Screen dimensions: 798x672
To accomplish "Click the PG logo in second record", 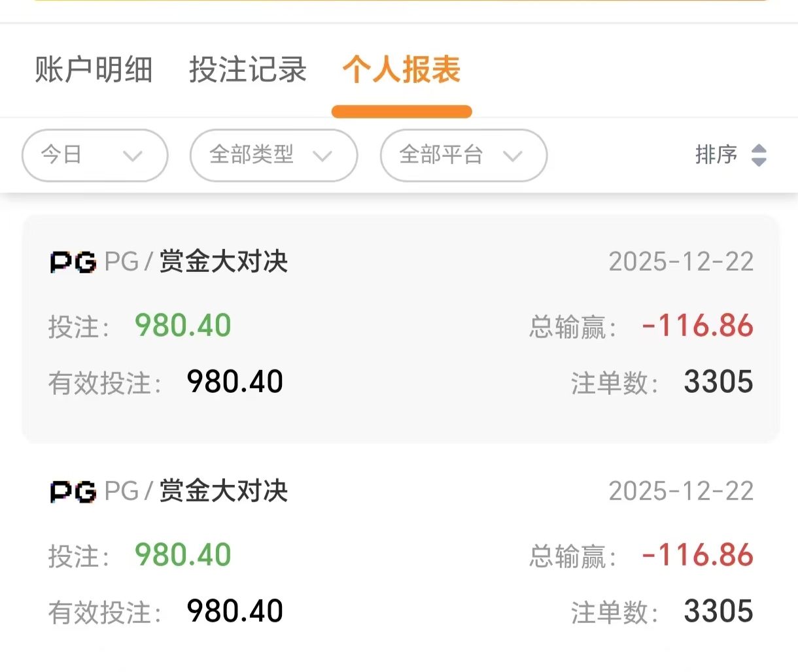I will pyautogui.click(x=73, y=492).
